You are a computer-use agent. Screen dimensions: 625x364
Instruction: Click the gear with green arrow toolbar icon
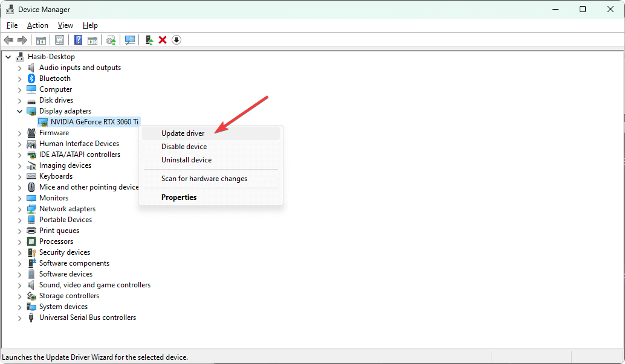[x=111, y=40]
